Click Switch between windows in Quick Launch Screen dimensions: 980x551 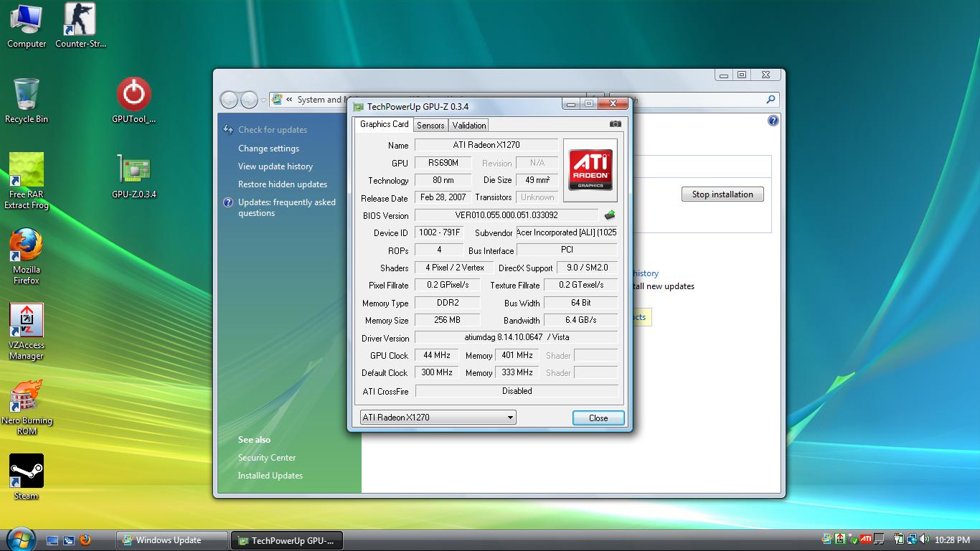tap(69, 540)
